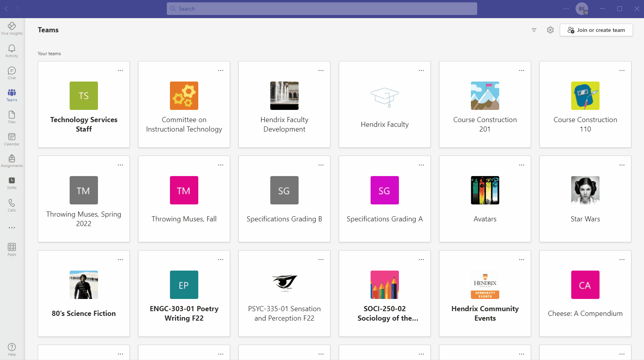
Task: Open more options for 80's Science Fiction
Action: pyautogui.click(x=120, y=260)
